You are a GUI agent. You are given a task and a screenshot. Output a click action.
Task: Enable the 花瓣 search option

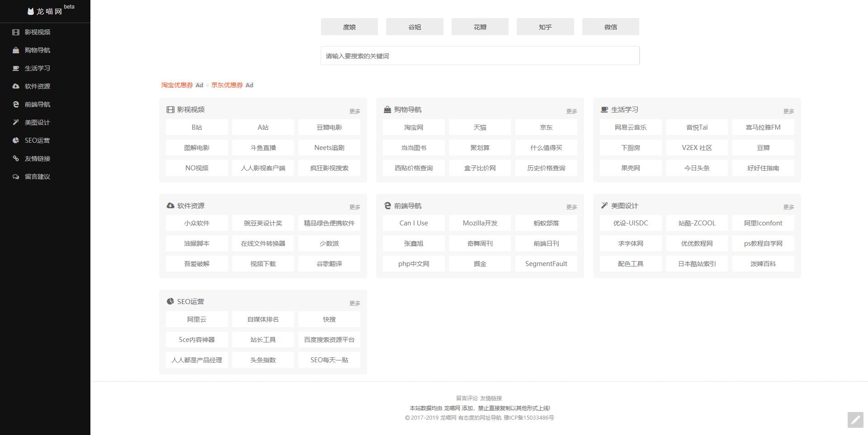point(480,27)
